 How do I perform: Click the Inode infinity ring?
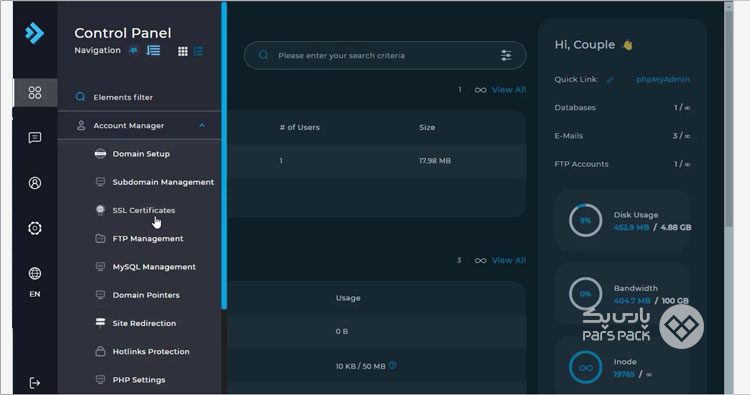pyautogui.click(x=585, y=367)
